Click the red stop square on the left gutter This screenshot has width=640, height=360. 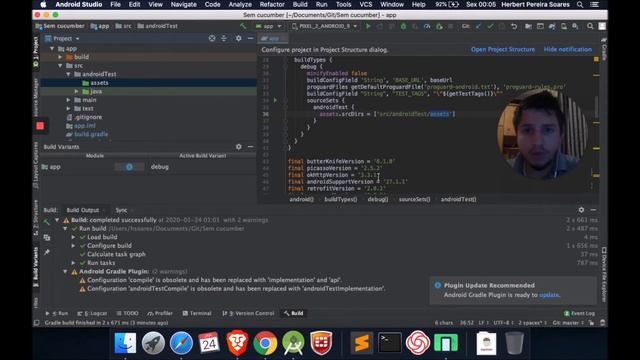pos(40,126)
